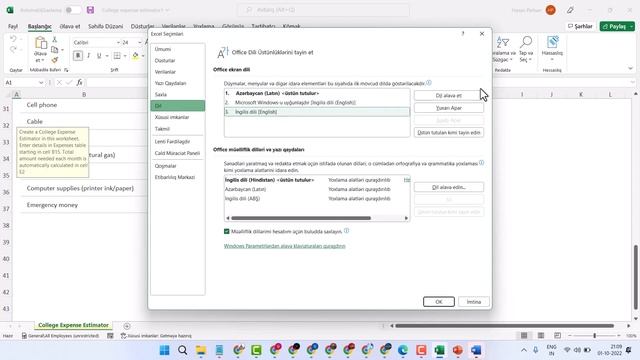
Task: Click the Cut scissors icon
Action: (x=55, y=40)
